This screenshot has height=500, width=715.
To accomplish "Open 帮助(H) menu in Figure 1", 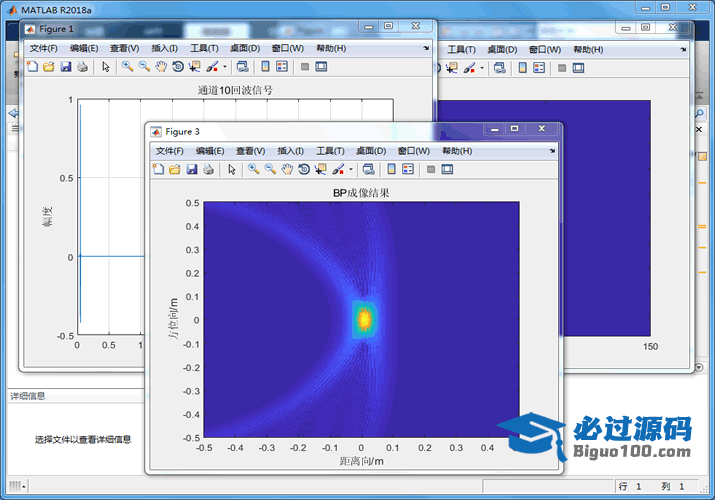I will pos(331,48).
